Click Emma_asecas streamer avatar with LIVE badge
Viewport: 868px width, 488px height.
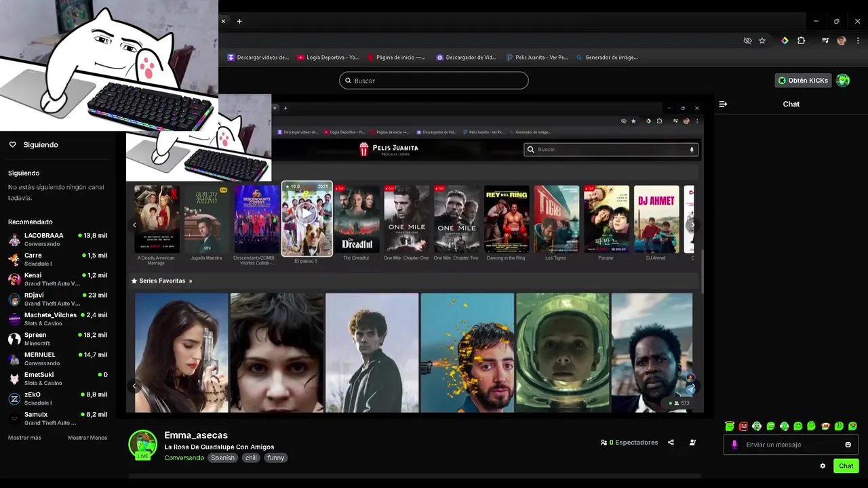142,445
